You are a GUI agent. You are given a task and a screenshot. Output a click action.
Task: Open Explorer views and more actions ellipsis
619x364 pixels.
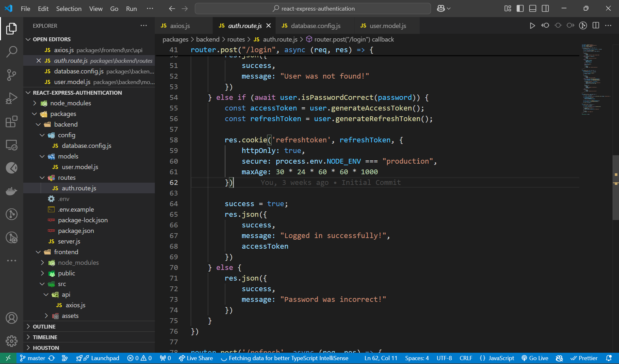144,25
